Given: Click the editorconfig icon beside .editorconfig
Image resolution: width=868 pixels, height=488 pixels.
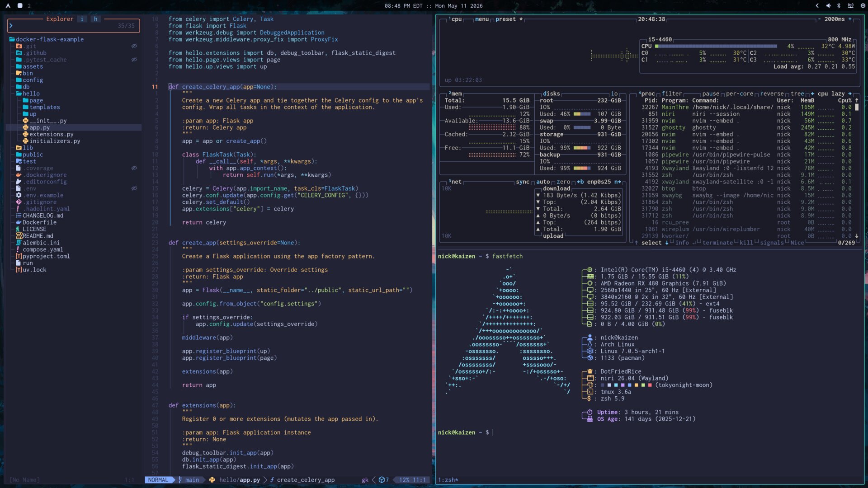Looking at the screenshot, I should [x=19, y=182].
